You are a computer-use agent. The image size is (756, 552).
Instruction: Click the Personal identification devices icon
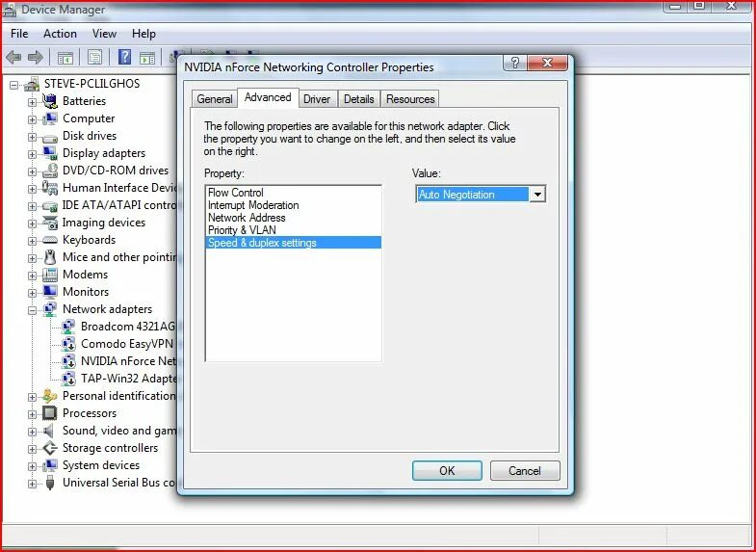pyautogui.click(x=50, y=396)
